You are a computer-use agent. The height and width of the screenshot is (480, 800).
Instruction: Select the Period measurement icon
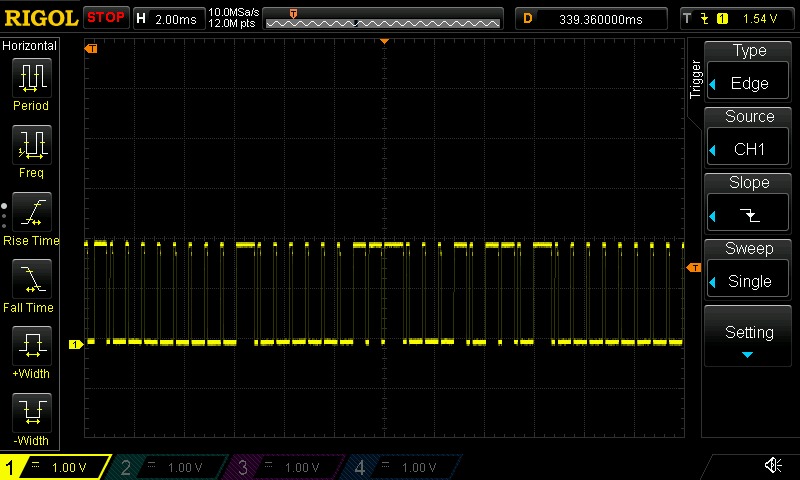(x=30, y=78)
